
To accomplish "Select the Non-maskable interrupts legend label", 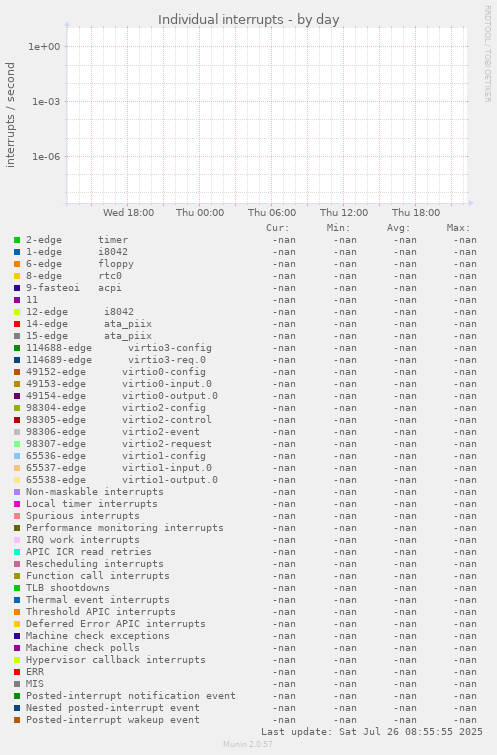I will [x=94, y=492].
